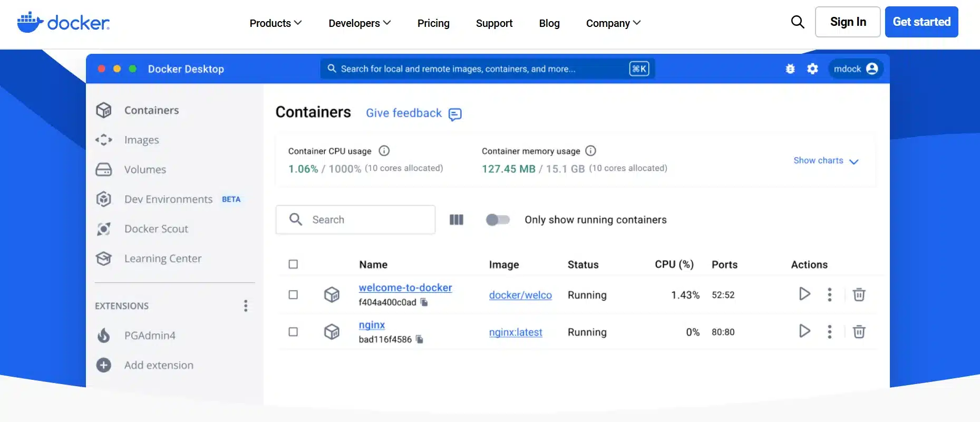Click Add extension in the sidebar
Image resolution: width=980 pixels, height=422 pixels.
pos(158,365)
